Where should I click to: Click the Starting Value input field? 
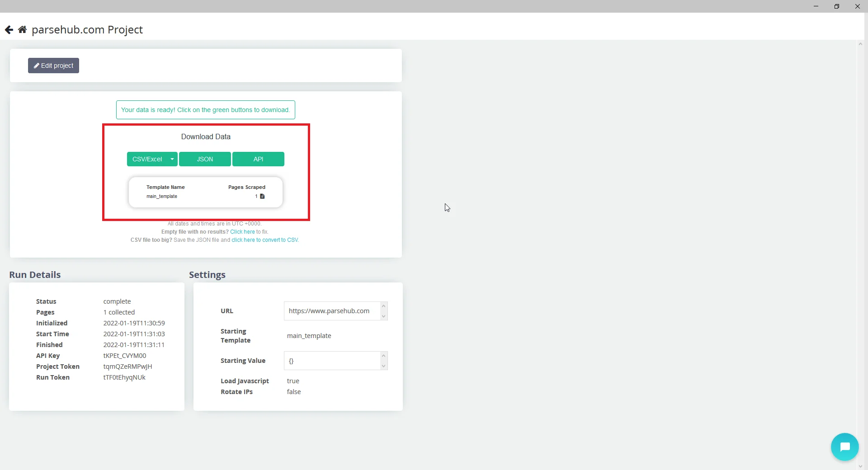(x=332, y=361)
